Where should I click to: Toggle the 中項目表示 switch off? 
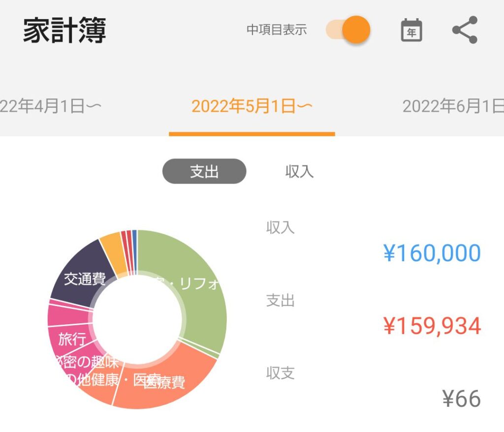click(x=348, y=30)
